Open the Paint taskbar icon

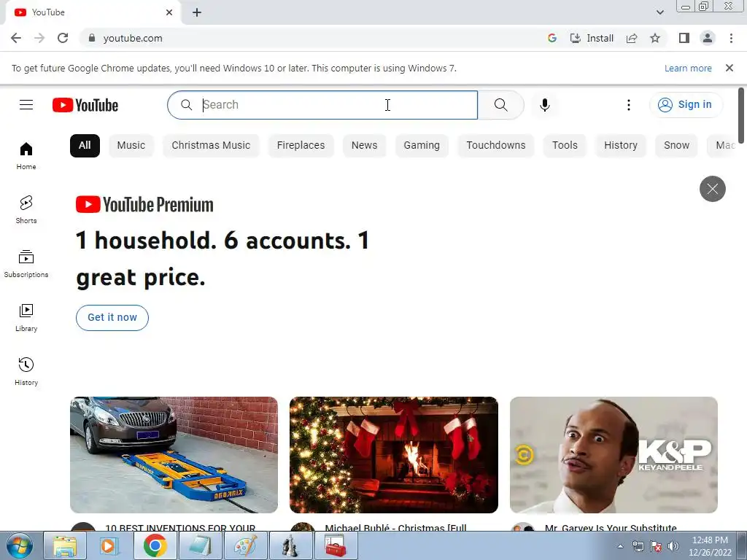[245, 545]
